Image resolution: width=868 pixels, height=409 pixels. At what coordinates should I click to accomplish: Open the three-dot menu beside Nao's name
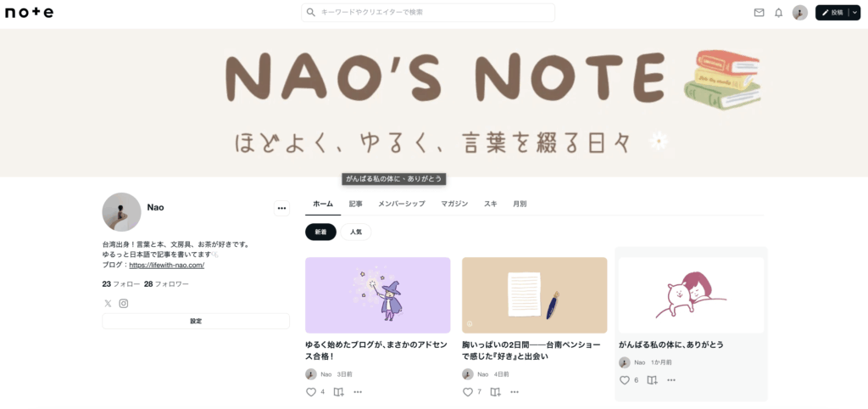(x=281, y=209)
